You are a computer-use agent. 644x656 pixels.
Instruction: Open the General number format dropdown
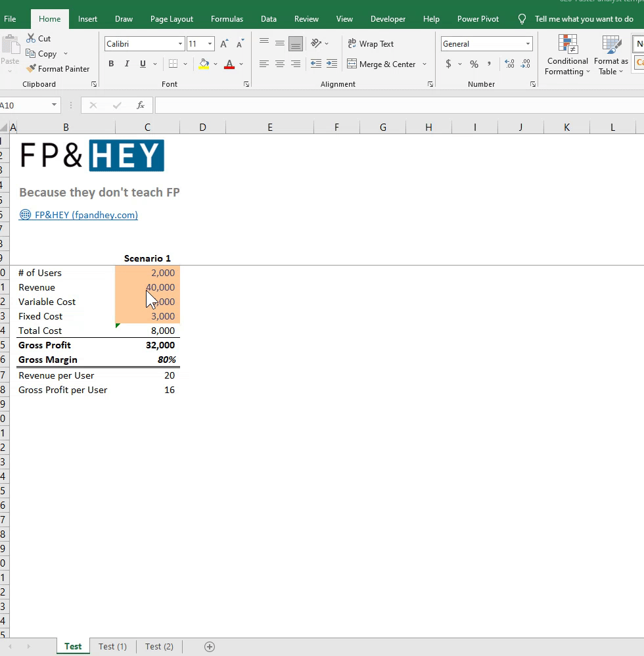(x=528, y=43)
